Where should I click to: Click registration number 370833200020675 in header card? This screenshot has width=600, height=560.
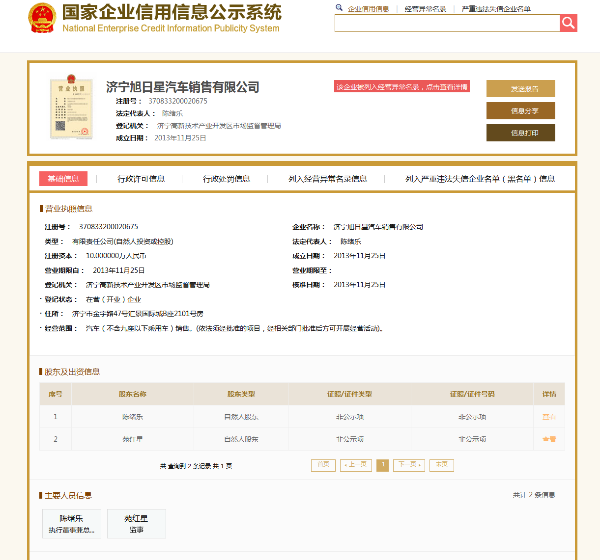coord(178,101)
